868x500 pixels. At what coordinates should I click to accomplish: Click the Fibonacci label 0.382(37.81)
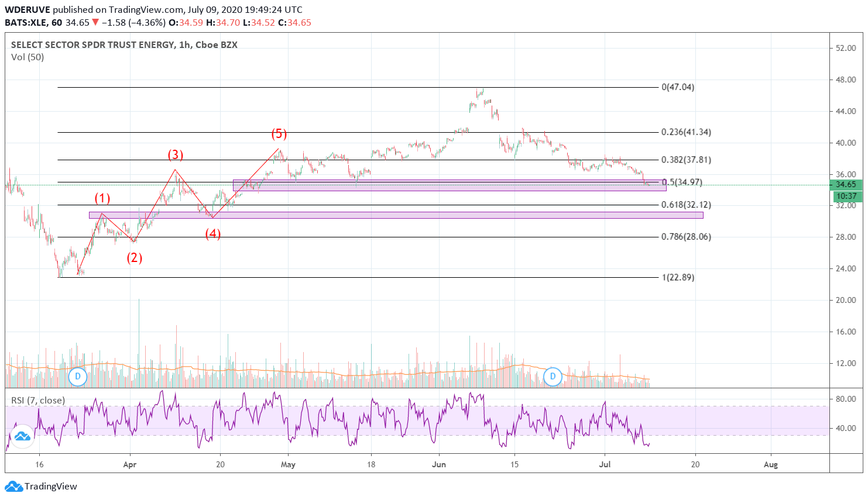(x=686, y=160)
